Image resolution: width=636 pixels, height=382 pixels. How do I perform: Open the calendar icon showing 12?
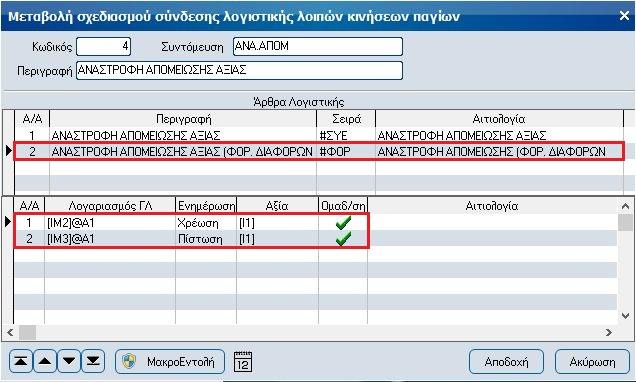coord(243,361)
